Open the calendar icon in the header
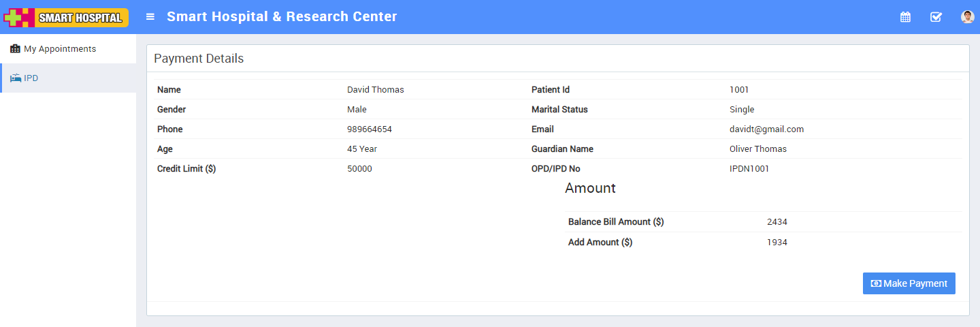This screenshot has height=327, width=980. [x=905, y=17]
